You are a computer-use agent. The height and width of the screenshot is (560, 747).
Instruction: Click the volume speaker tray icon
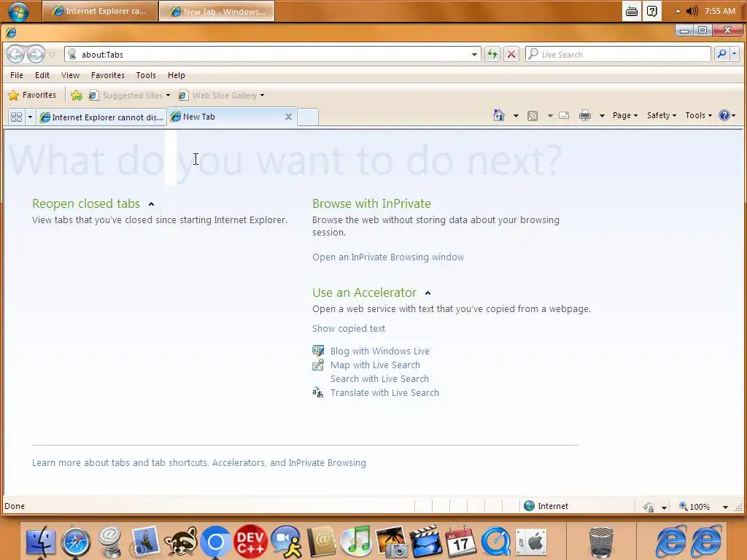pos(692,11)
